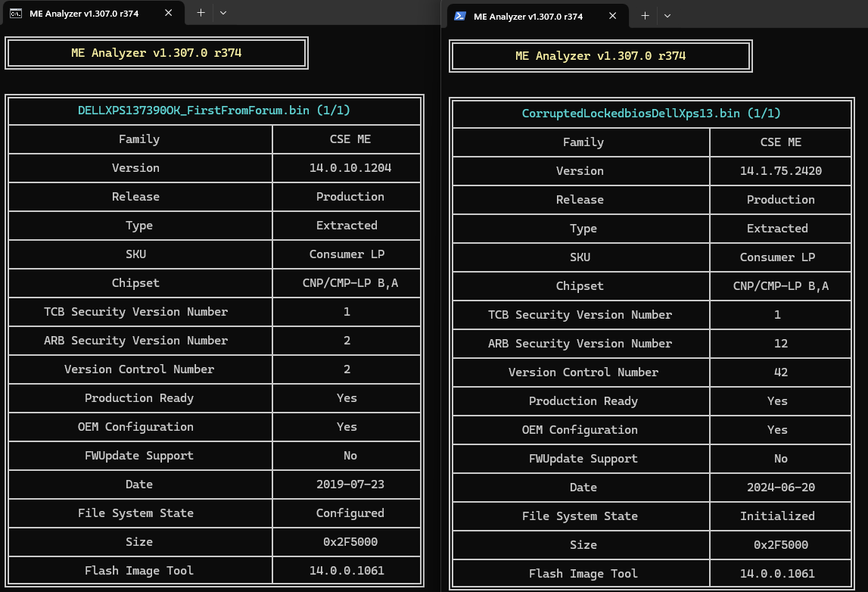Click the right window's Release value Production
This screenshot has height=592, width=868.
click(780, 200)
